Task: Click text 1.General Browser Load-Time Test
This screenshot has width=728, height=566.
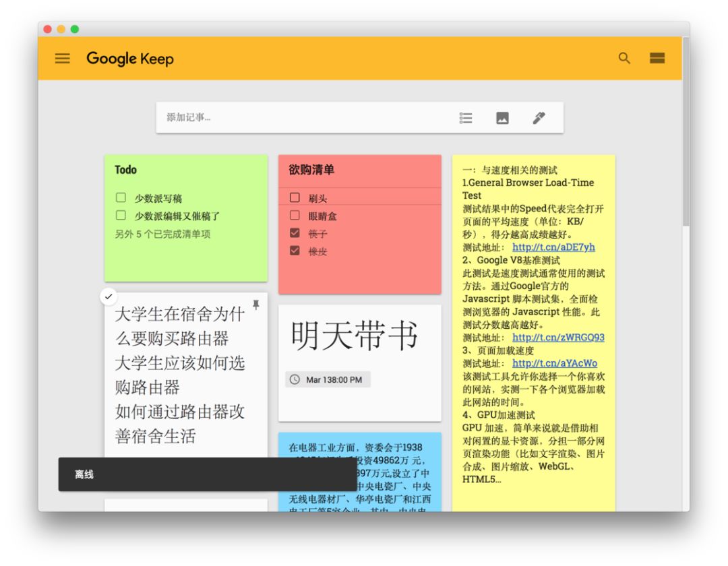Action: (528, 189)
